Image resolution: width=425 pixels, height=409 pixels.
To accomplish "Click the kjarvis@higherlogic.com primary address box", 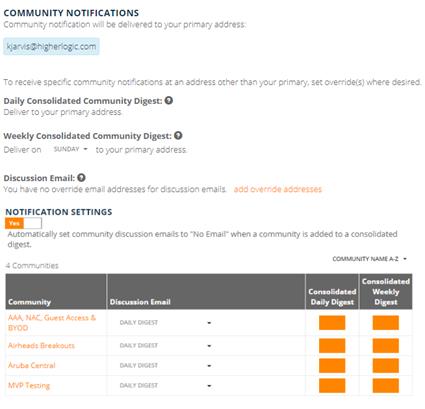I will pyautogui.click(x=51, y=46).
